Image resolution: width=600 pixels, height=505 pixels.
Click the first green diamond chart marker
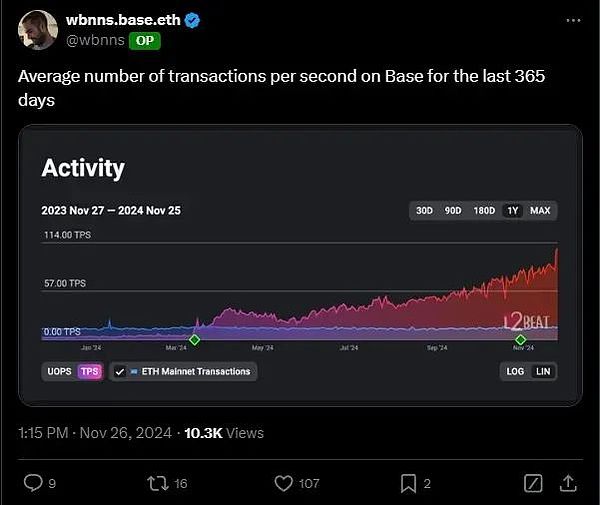[x=195, y=340]
